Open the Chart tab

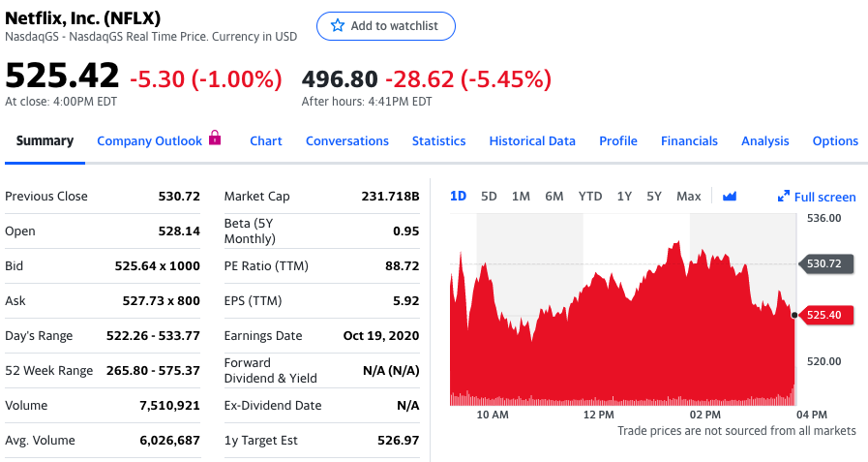[x=266, y=141]
